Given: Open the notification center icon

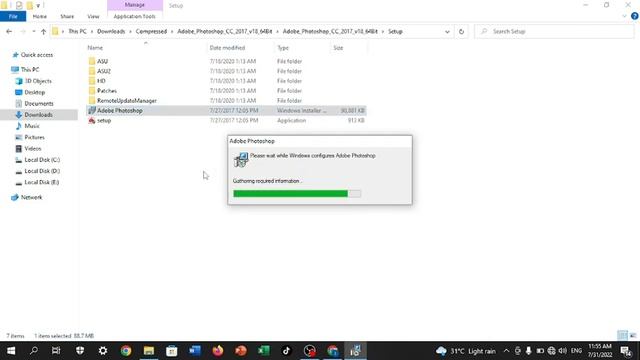Looking at the screenshot, I should [626, 351].
